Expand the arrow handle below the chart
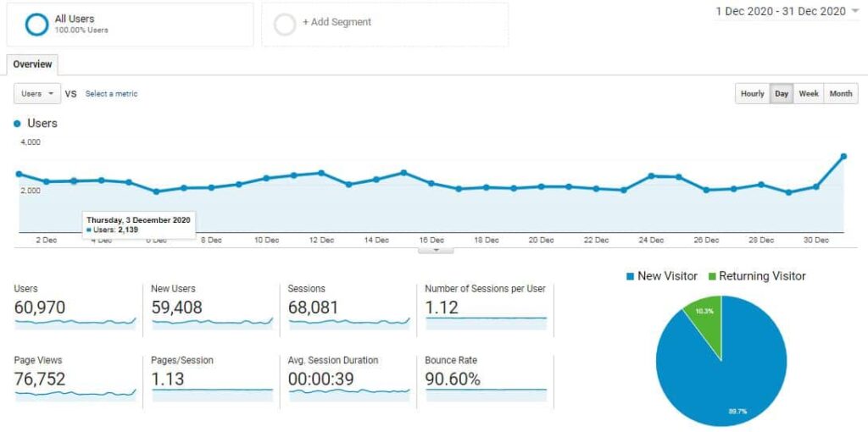The width and height of the screenshot is (868, 432). pyautogui.click(x=436, y=250)
